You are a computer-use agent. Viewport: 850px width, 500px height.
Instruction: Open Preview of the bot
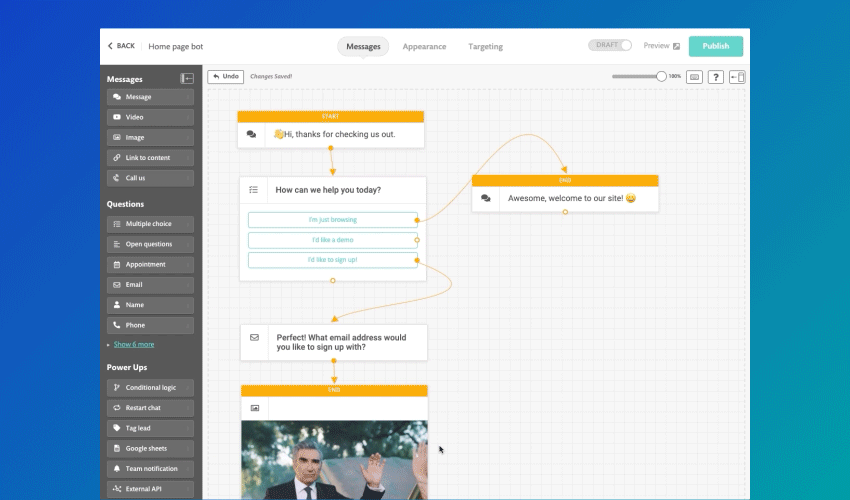[x=661, y=46]
